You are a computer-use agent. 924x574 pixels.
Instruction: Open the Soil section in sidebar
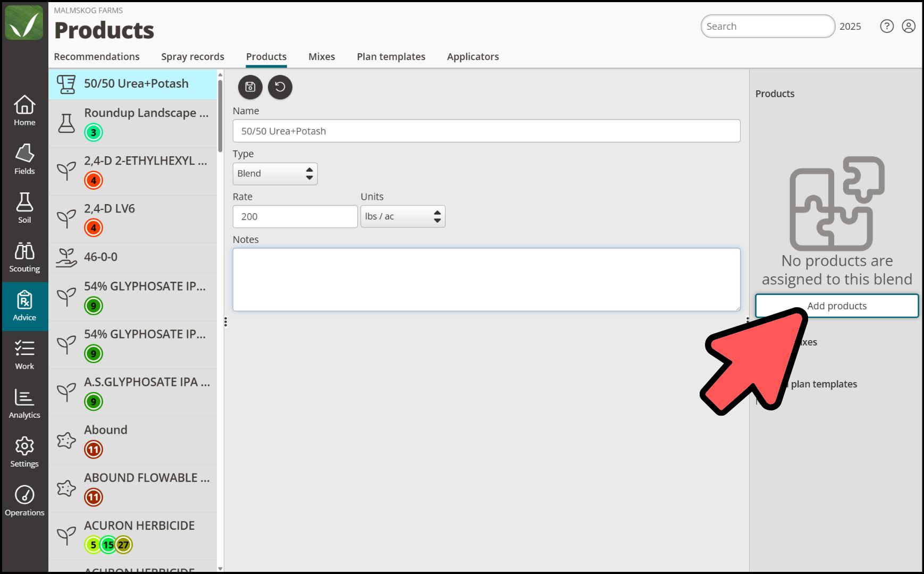pos(24,208)
